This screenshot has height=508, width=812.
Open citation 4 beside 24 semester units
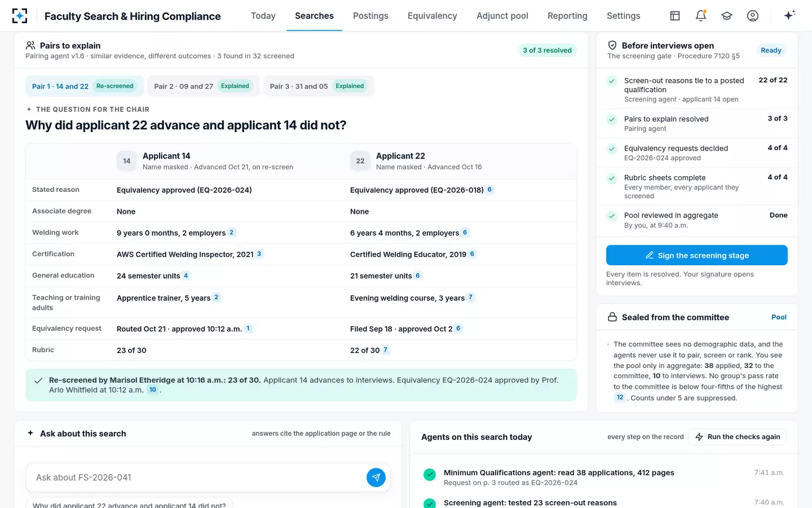pos(186,275)
